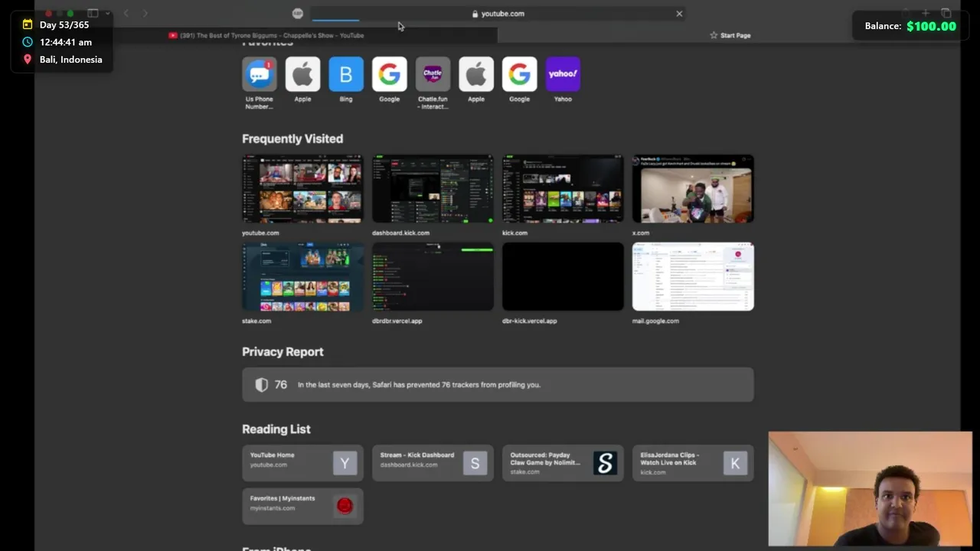Open the youtube.com frequently visited thumbnail

coord(302,189)
